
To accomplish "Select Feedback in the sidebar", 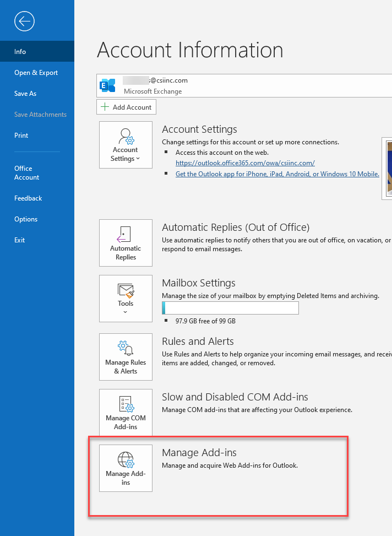I will pos(28,198).
